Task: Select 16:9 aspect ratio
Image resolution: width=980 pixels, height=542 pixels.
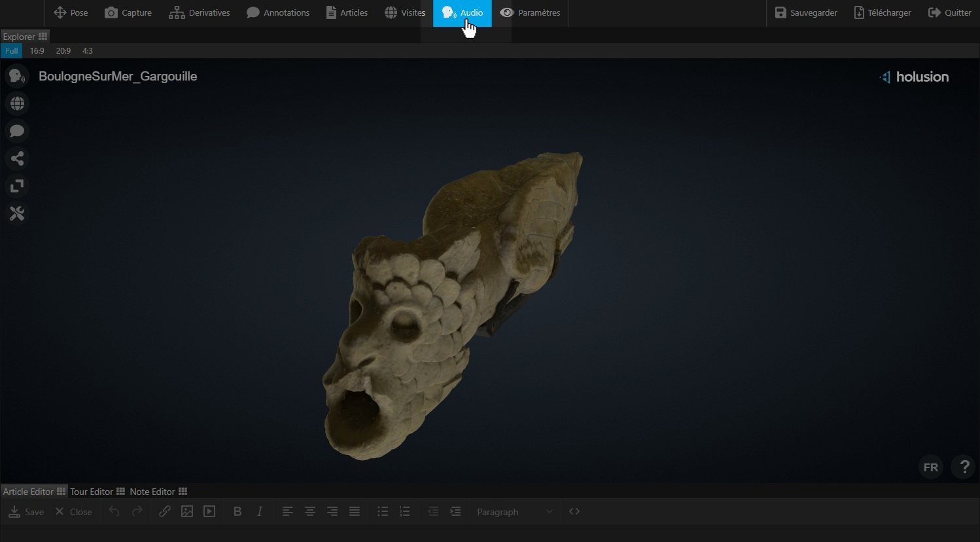Action: coord(37,50)
